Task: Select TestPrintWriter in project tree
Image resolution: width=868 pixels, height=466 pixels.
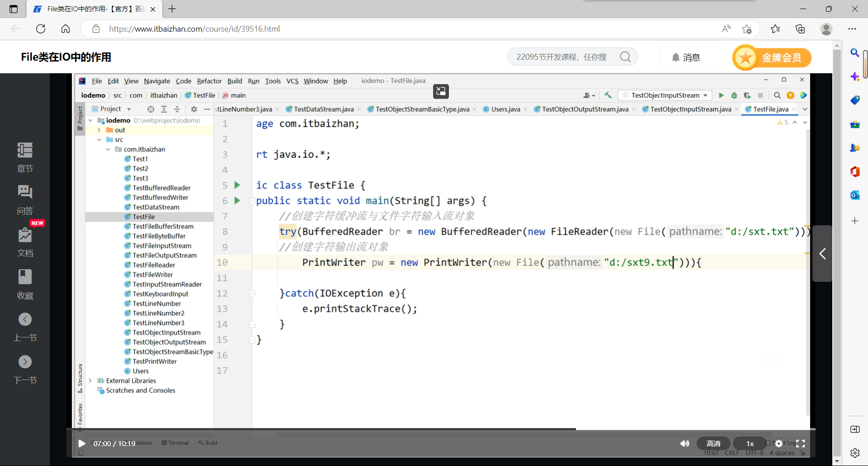Action: coord(155,361)
